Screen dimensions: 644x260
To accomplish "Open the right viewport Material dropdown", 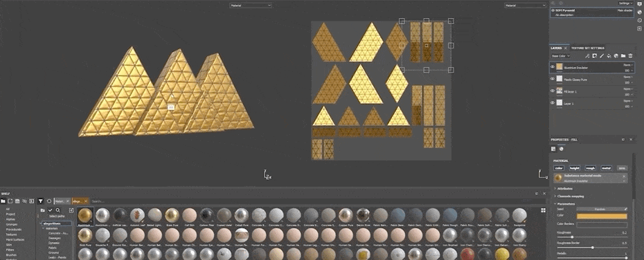I will pos(526,6).
